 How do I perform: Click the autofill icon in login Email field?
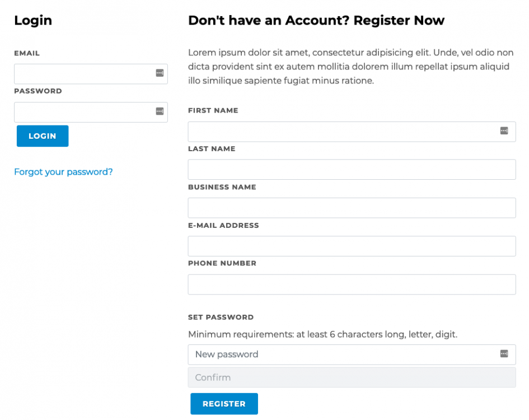[x=160, y=73]
